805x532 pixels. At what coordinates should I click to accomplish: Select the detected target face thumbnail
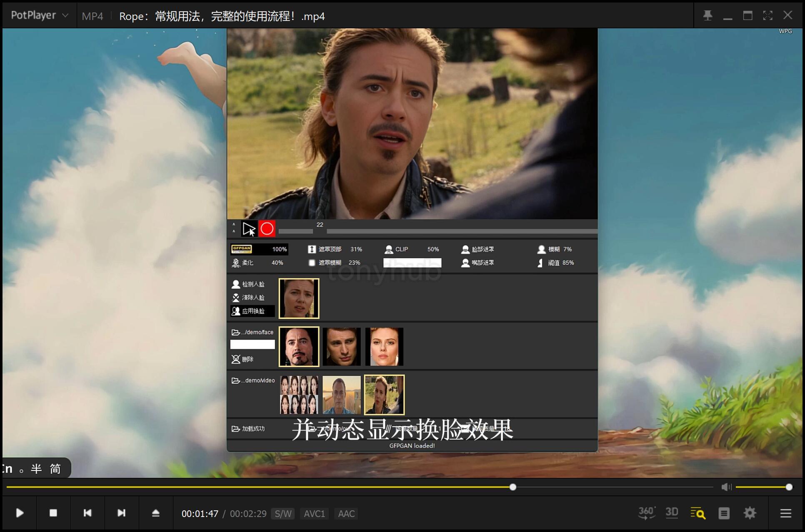pos(299,298)
